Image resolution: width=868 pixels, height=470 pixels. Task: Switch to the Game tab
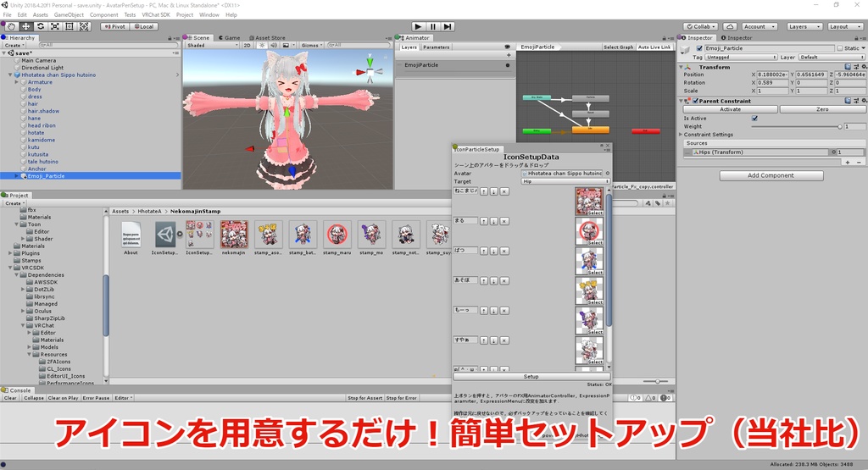pyautogui.click(x=229, y=37)
